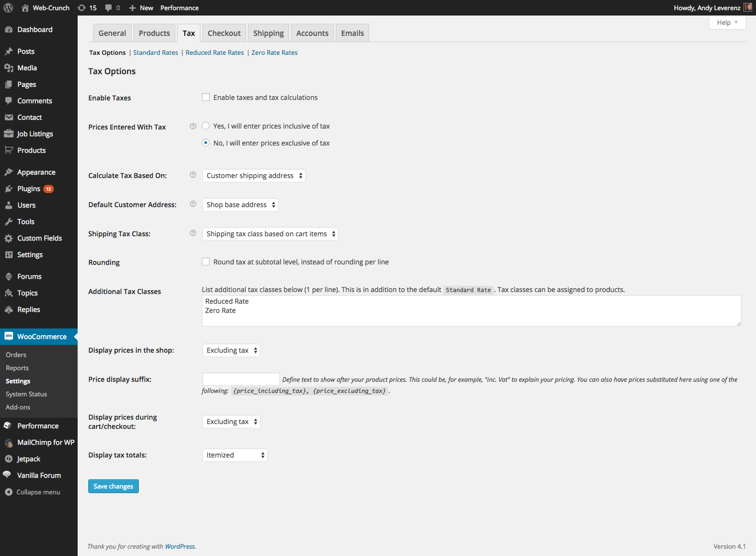Switch to the General tab
The image size is (756, 556).
pos(112,33)
